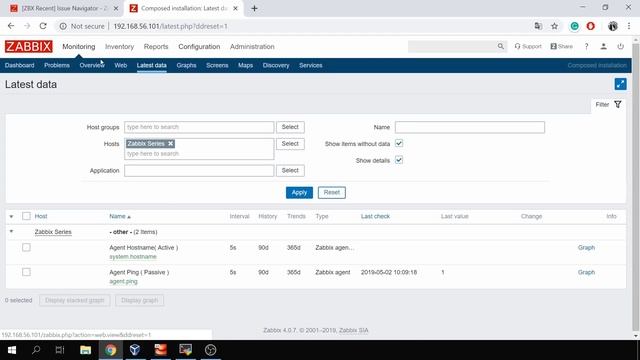Check the Agent Ping ( Passive ) row checkbox
Viewport: 640px width, 360px height.
[x=26, y=272]
